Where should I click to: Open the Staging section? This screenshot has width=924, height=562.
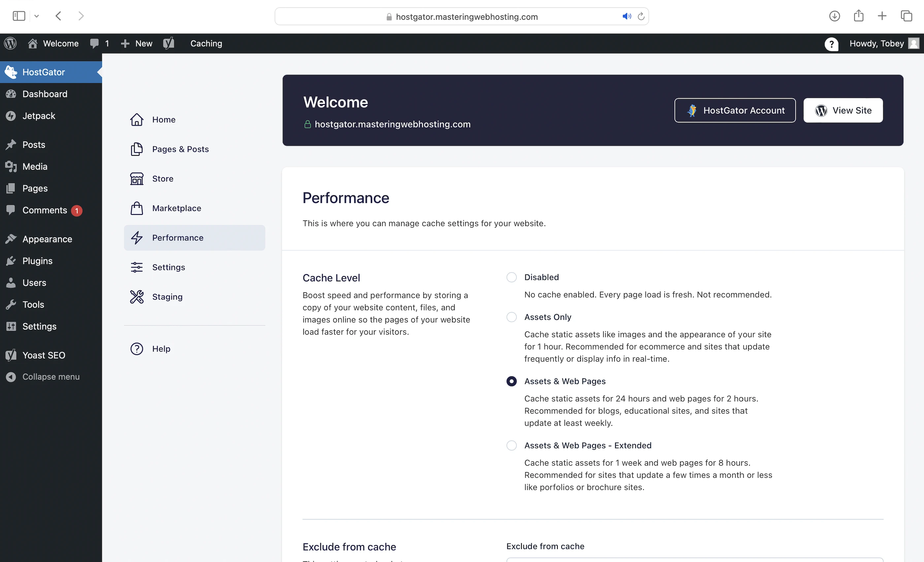pyautogui.click(x=167, y=297)
